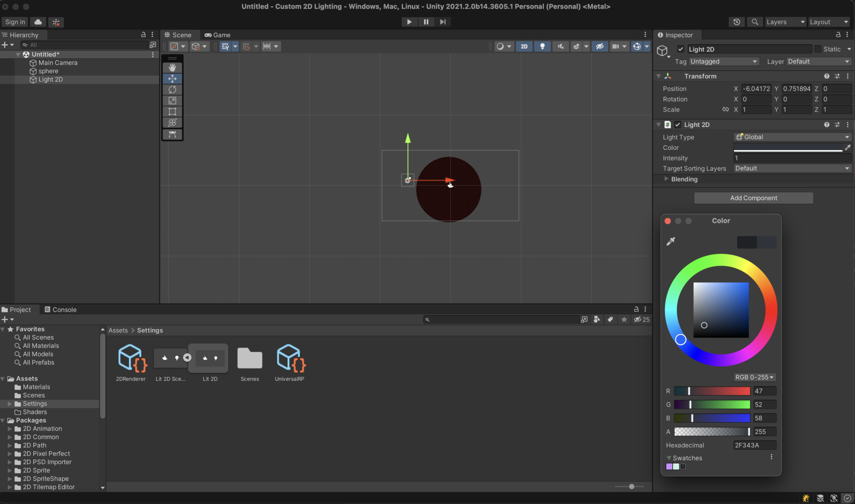Disable the Light 2D component checkbox

(x=678, y=124)
